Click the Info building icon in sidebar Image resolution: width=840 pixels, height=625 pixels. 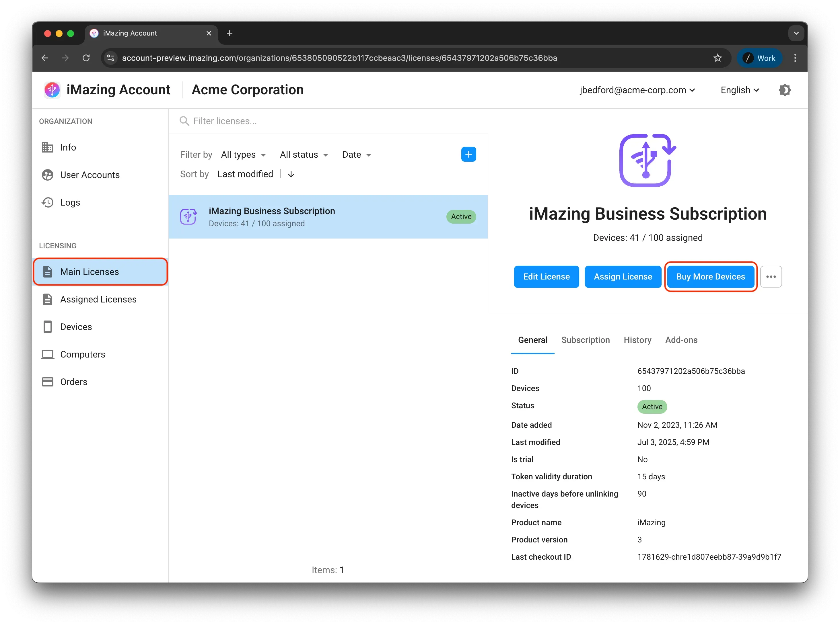pyautogui.click(x=47, y=147)
